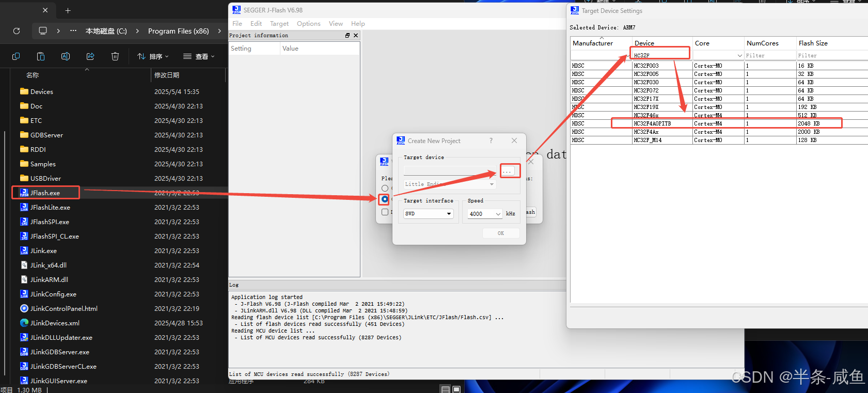Open the View menu in J-Flash
868x393 pixels.
pos(336,24)
